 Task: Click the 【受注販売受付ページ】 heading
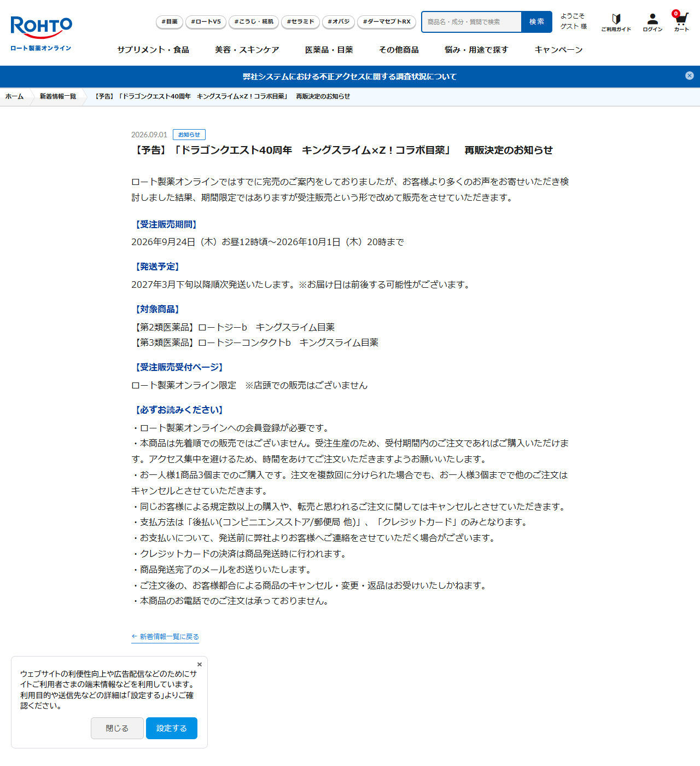[179, 367]
